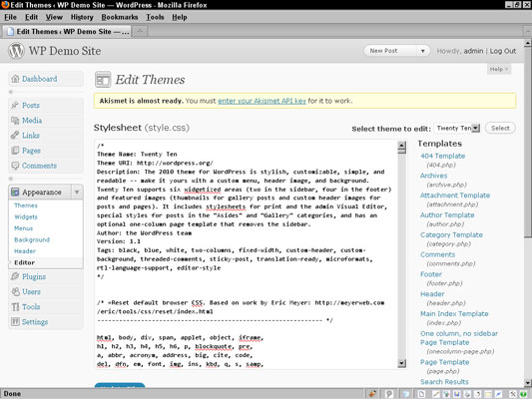Click the yellow envelope status bar icon

(x=488, y=394)
